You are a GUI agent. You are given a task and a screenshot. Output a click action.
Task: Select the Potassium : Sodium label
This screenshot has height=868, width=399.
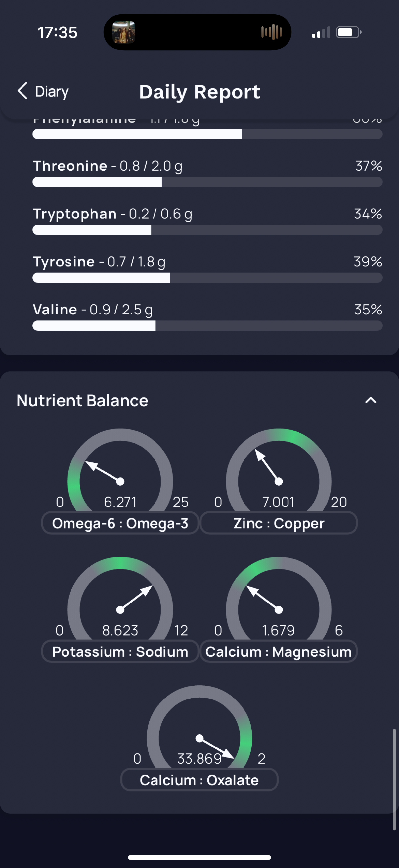click(120, 652)
